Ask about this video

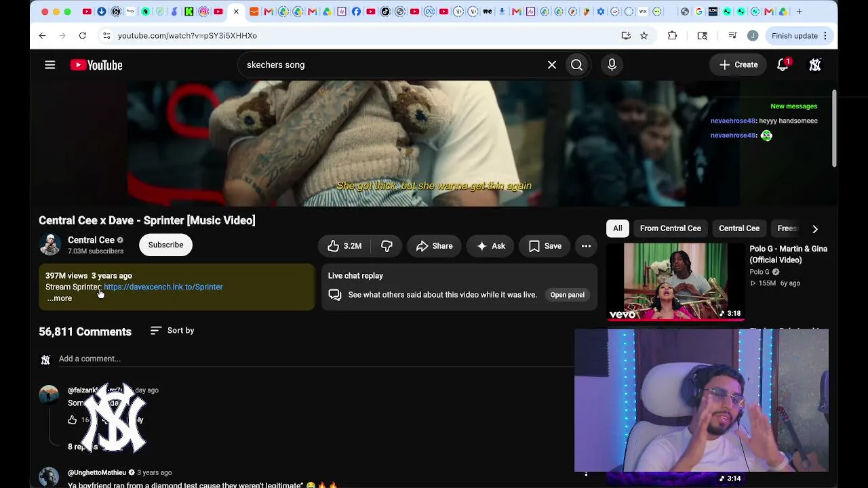pos(491,246)
